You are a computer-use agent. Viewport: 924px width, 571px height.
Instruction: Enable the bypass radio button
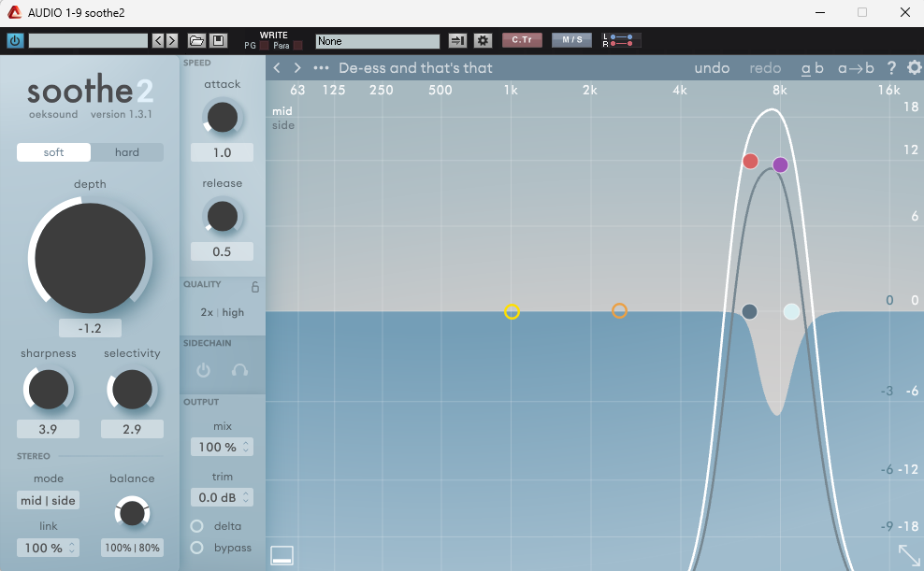click(x=196, y=548)
